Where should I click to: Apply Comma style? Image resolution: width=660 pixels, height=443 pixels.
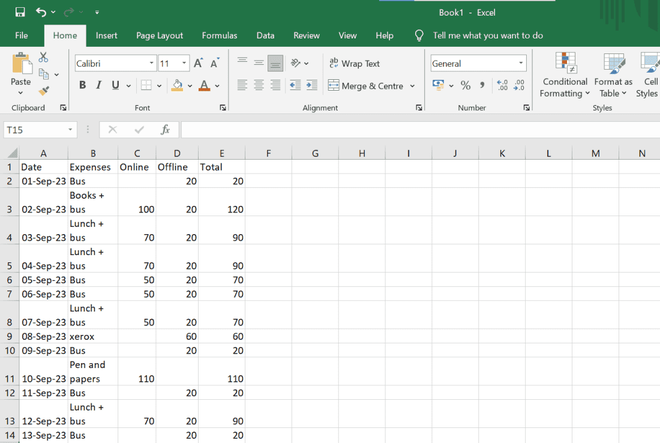[x=482, y=85]
